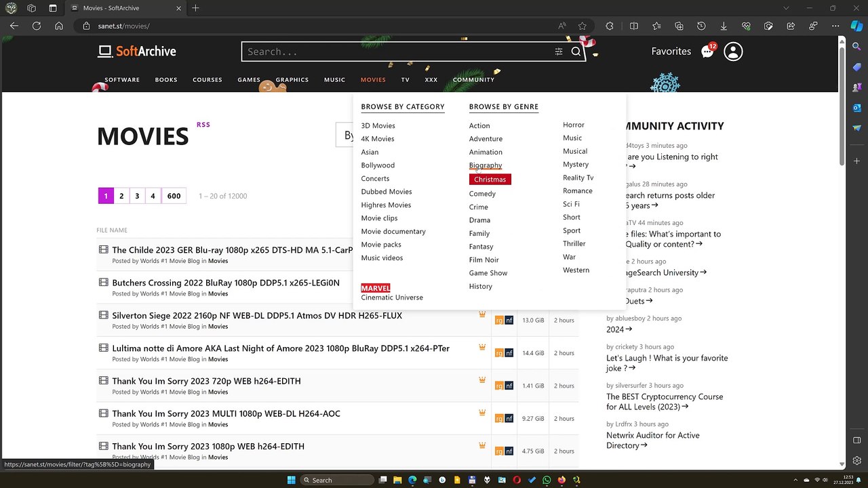Open the user profile avatar icon
Image resolution: width=868 pixels, height=488 pixels.
(733, 52)
